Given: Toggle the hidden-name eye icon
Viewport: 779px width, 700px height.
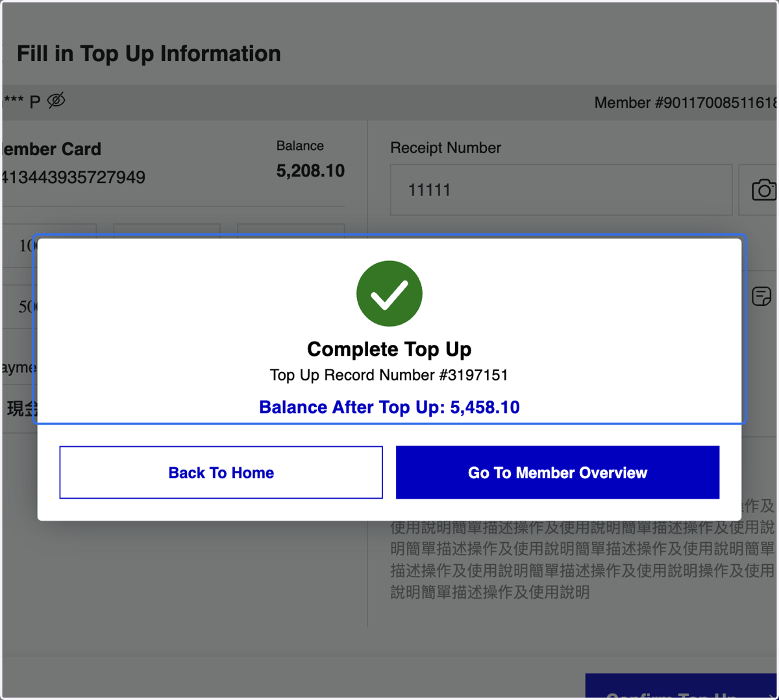Looking at the screenshot, I should pyautogui.click(x=56, y=101).
